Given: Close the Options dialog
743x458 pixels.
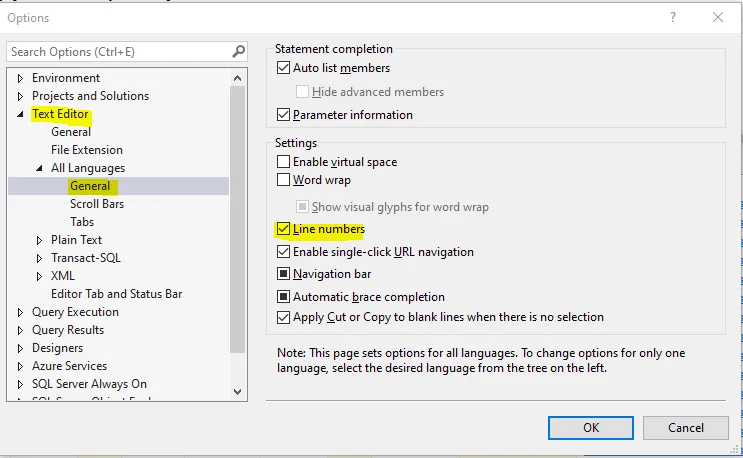Looking at the screenshot, I should (718, 18).
